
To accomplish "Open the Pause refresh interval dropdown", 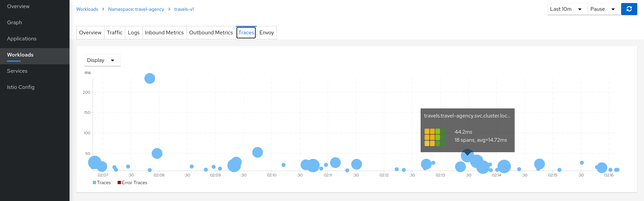I will [x=604, y=9].
